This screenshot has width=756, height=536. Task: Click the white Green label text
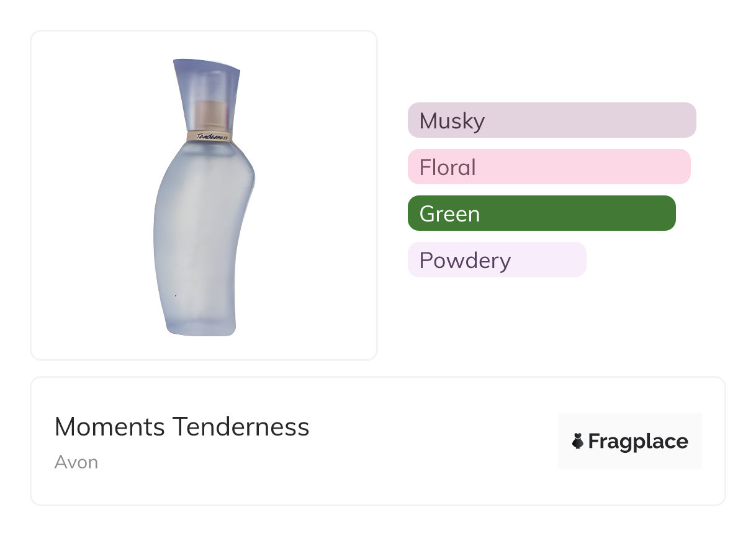(x=449, y=214)
